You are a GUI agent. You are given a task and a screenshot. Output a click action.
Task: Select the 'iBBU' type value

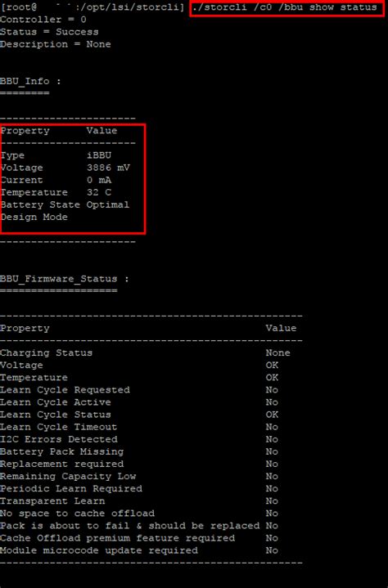coord(99,155)
